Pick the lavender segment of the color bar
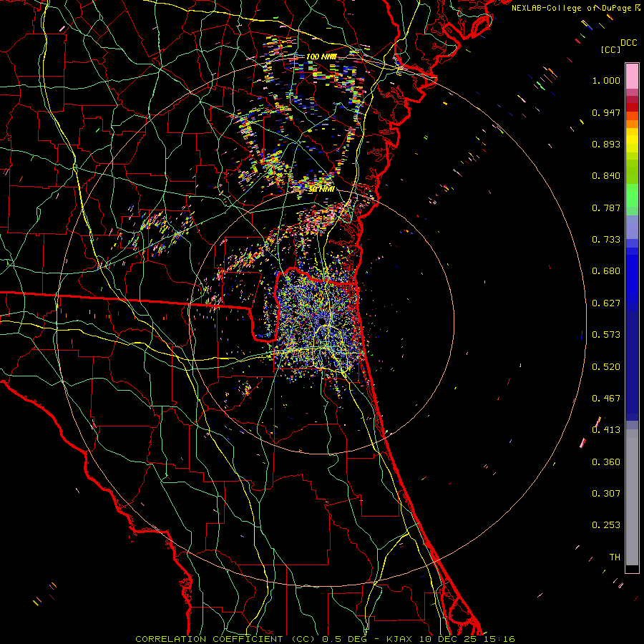The height and width of the screenshot is (644, 644). [632, 228]
